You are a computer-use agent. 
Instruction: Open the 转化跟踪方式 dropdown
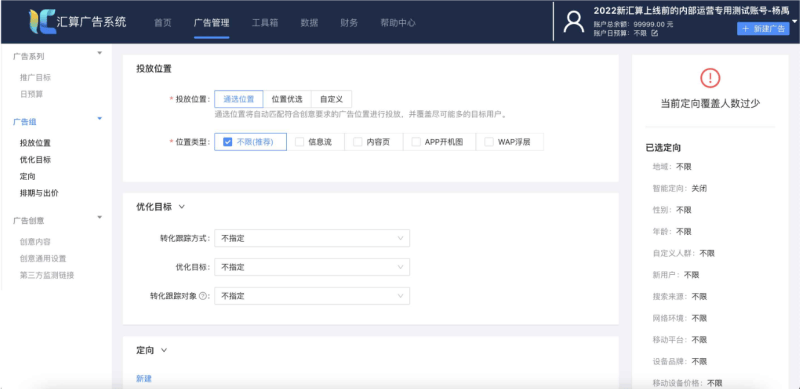[x=312, y=238]
